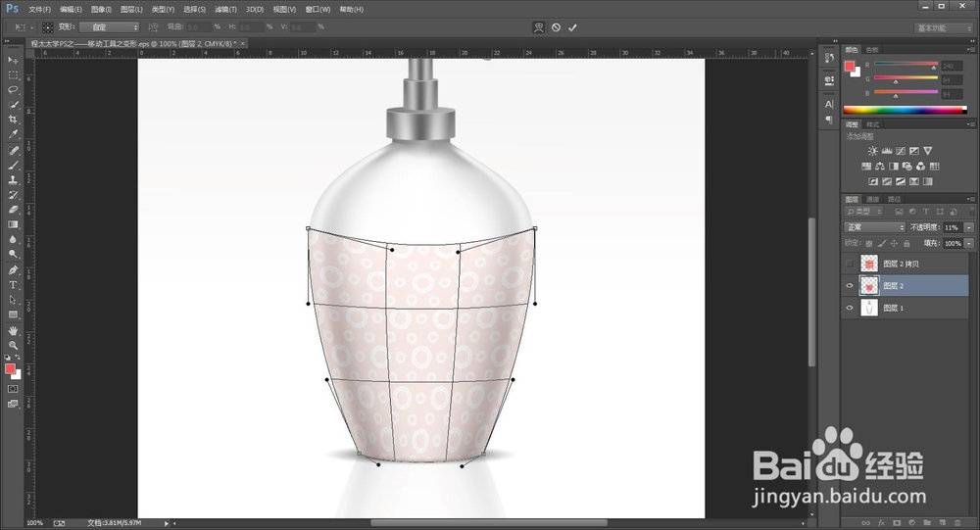Open the 图像(I) menu
Screen dimensions: 980x530
(x=101, y=10)
